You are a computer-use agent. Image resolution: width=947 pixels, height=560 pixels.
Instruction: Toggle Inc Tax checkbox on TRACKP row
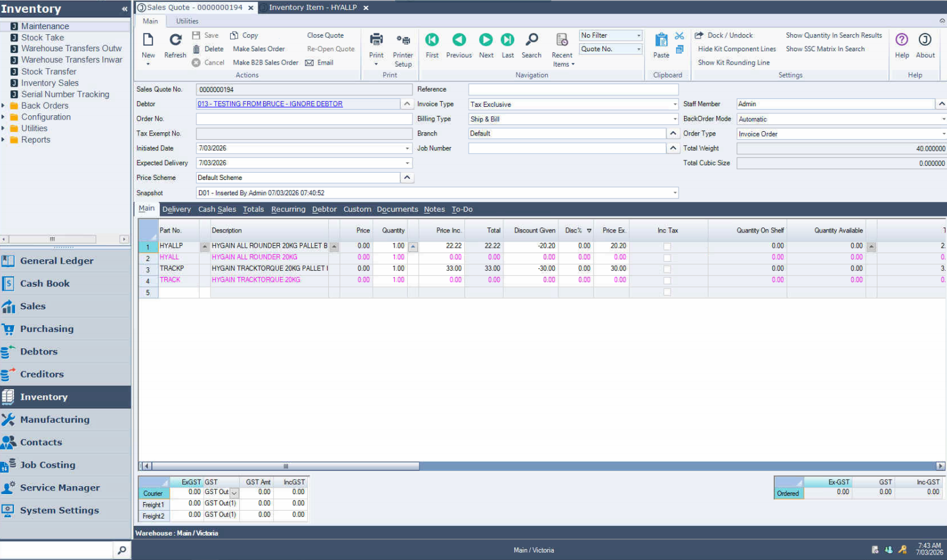click(667, 269)
